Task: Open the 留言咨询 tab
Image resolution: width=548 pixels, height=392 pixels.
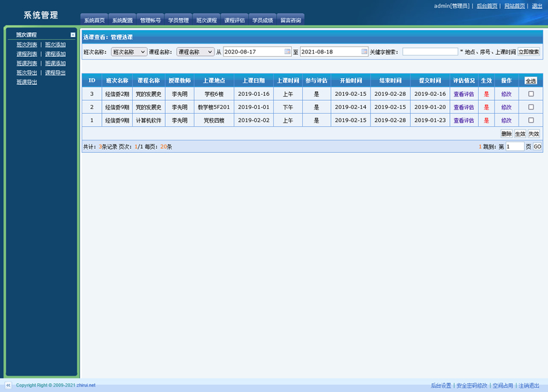Action: pyautogui.click(x=290, y=20)
